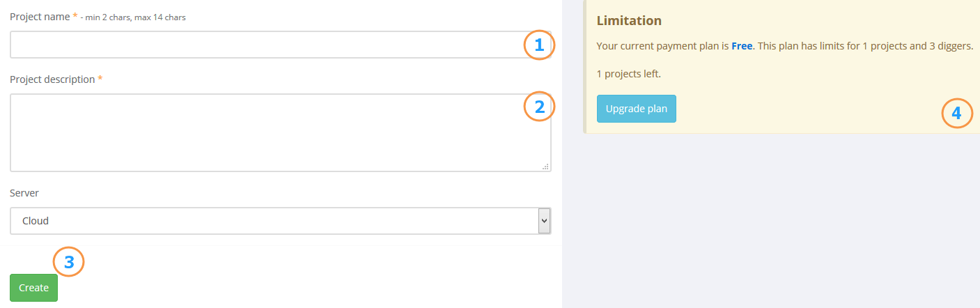Focus the Project name input field
The image size is (980, 308).
pos(281,45)
